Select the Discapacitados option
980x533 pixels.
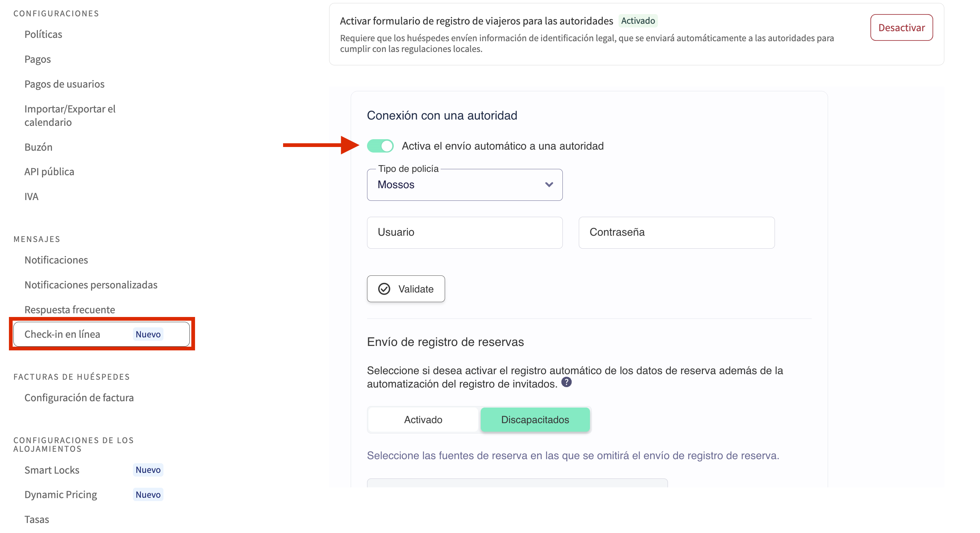535,420
